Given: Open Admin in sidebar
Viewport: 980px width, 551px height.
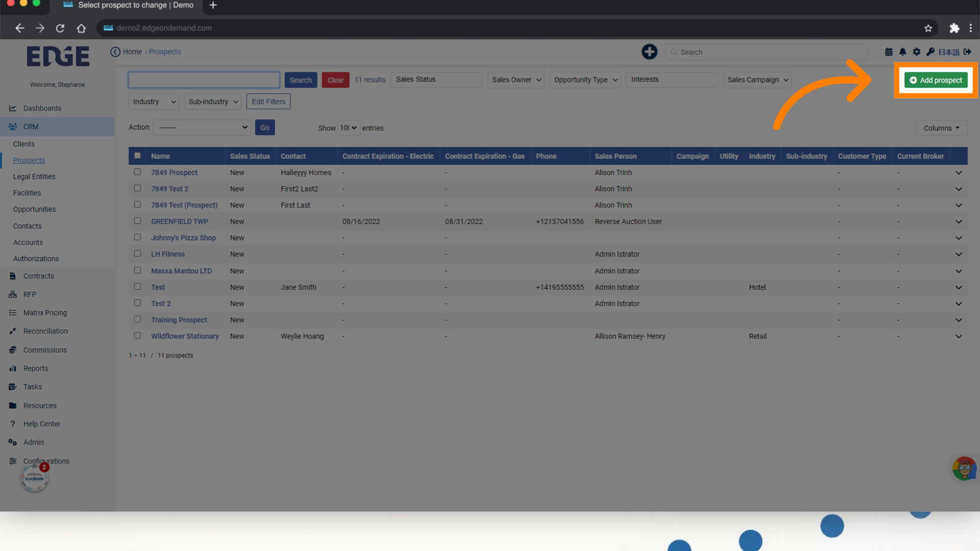Looking at the screenshot, I should (34, 442).
